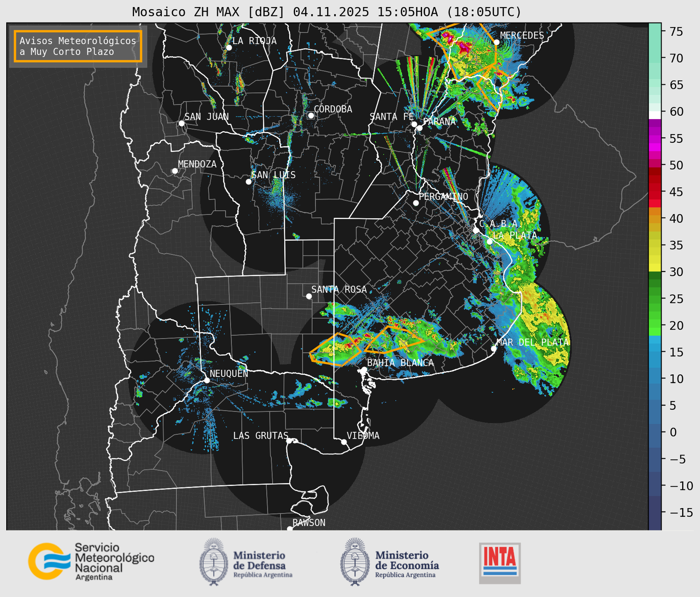Click the VIEDMA map label
Viewport: 700px width, 597px height.
point(363,436)
